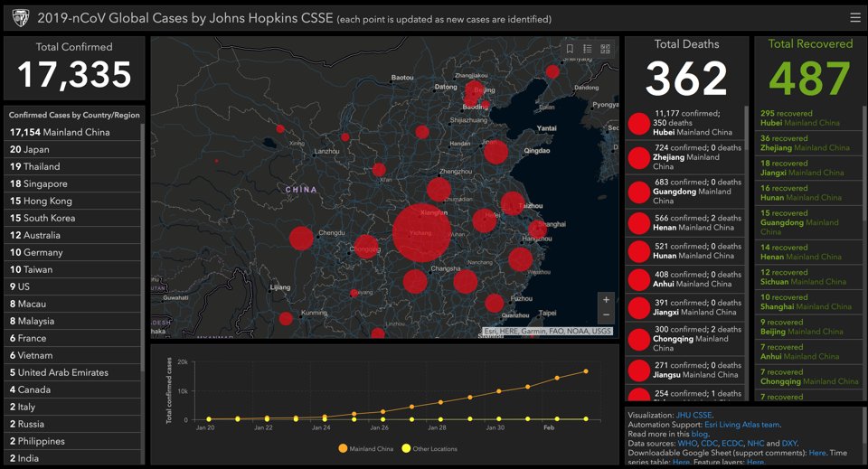This screenshot has width=868, height=469.
Task: Toggle Other Locations series in chart legend
Action: pyautogui.click(x=429, y=448)
